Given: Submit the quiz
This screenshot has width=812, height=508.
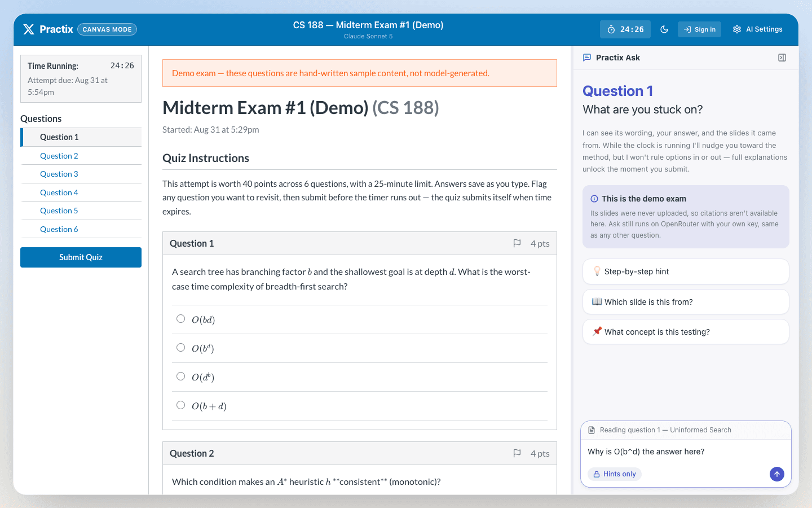Looking at the screenshot, I should click(x=81, y=257).
